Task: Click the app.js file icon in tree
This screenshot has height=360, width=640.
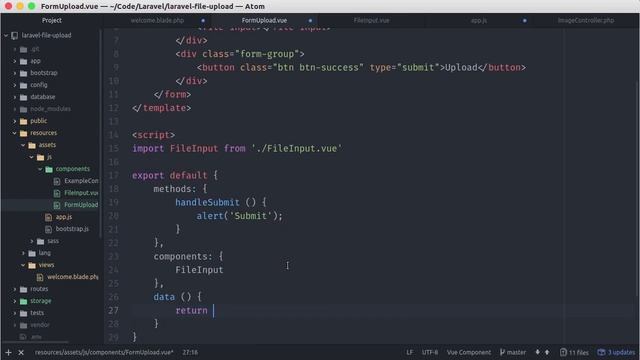Action: tap(49, 217)
